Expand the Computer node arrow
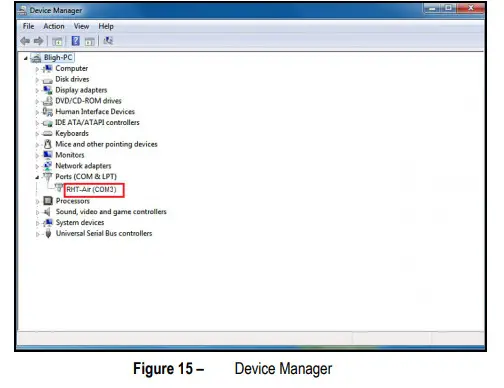Screen dimensions: 504x388 point(37,69)
